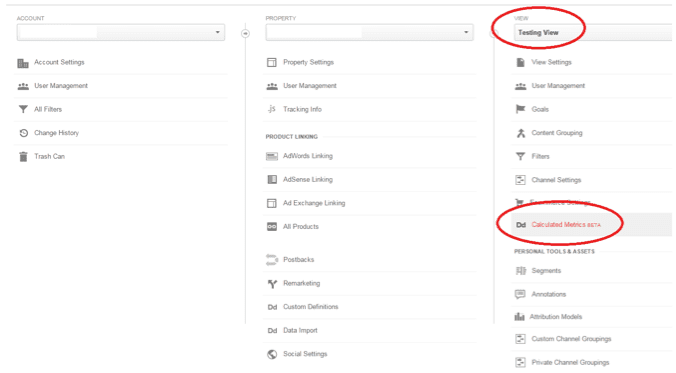Screen dimensions: 676x373
Task: Click the All Filters funnel icon
Action: pos(23,110)
